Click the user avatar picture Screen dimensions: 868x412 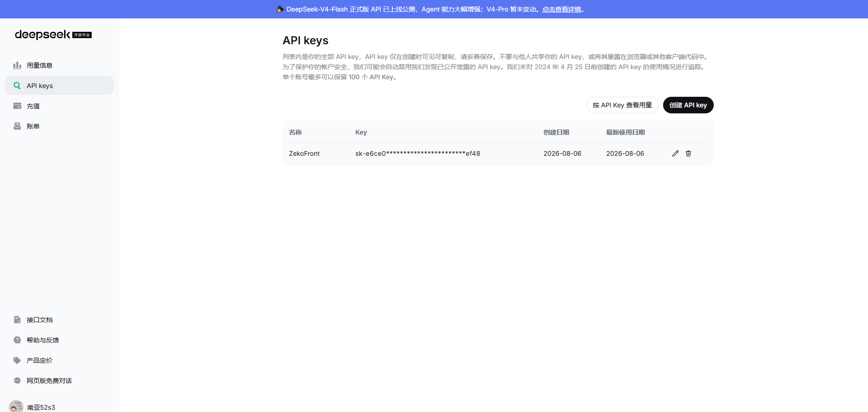pyautogui.click(x=16, y=406)
